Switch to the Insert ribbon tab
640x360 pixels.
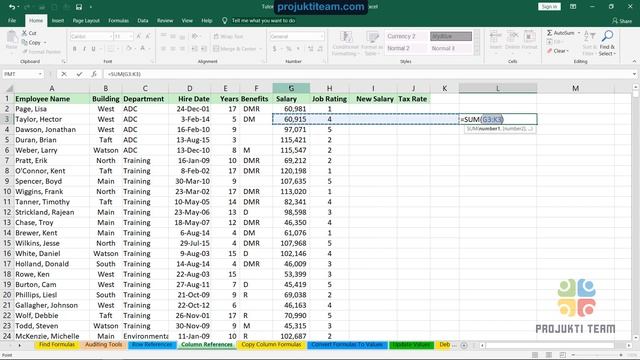click(x=58, y=20)
